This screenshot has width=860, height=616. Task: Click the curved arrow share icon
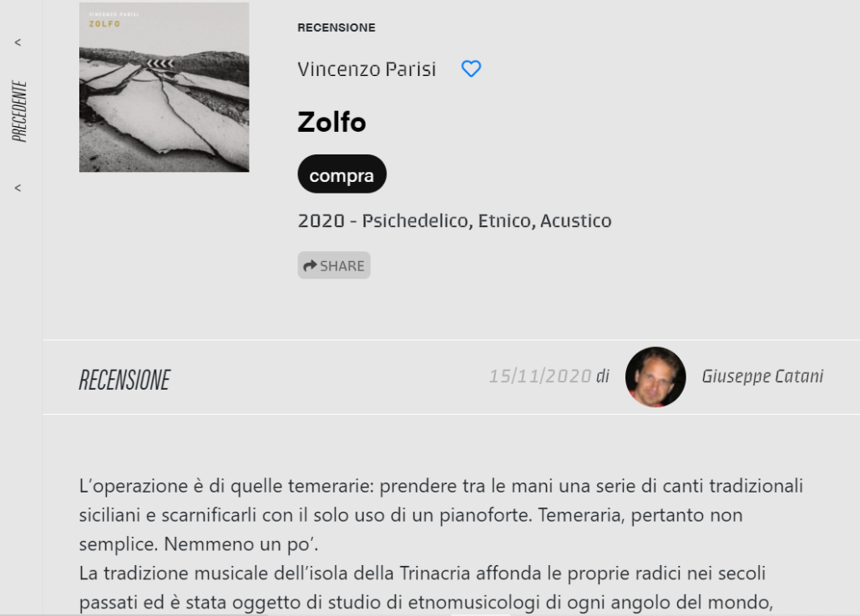pyautogui.click(x=310, y=265)
